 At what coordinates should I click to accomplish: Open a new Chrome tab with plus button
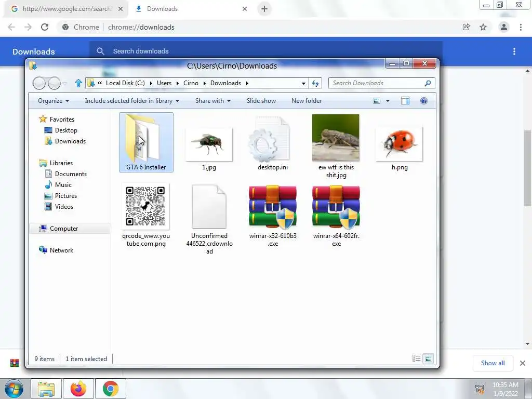[264, 9]
